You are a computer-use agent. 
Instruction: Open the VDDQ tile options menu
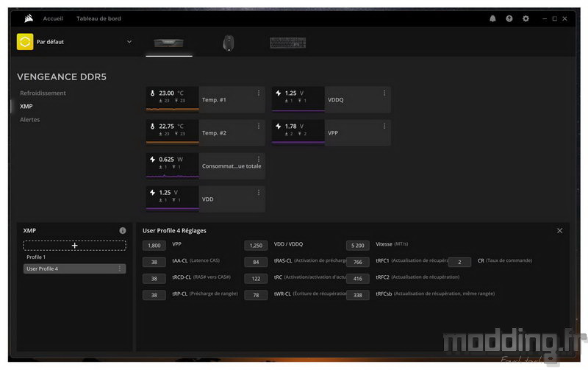[384, 93]
